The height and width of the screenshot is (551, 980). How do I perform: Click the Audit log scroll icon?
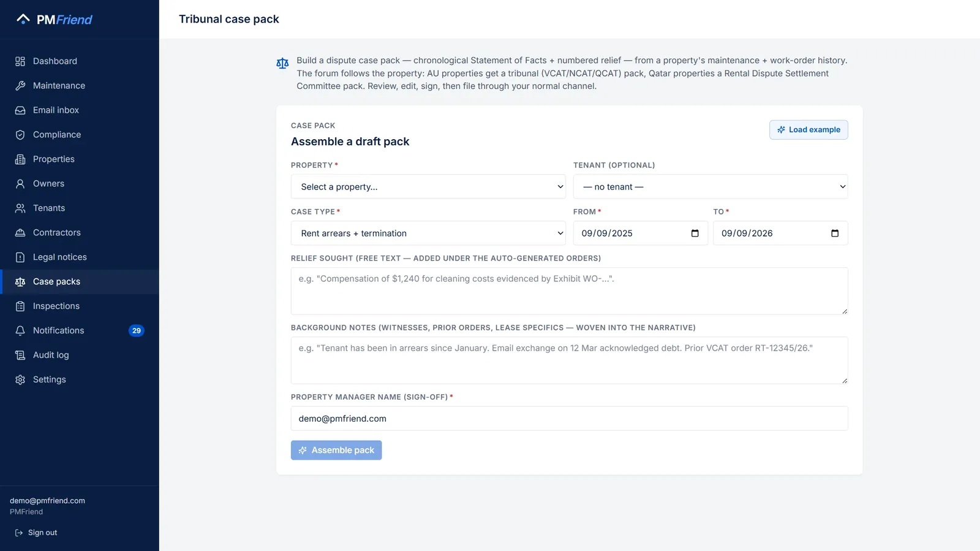20,355
